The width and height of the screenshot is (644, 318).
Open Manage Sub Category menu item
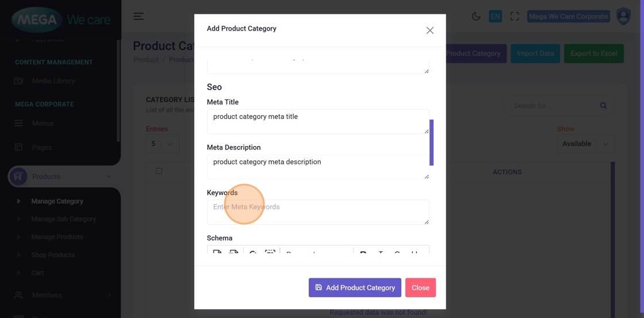63,219
